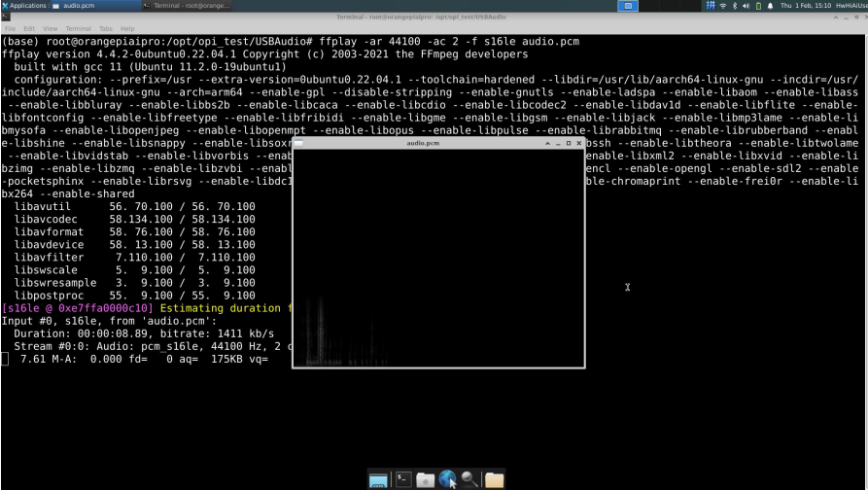Maximize the Terminal window

point(856,17)
